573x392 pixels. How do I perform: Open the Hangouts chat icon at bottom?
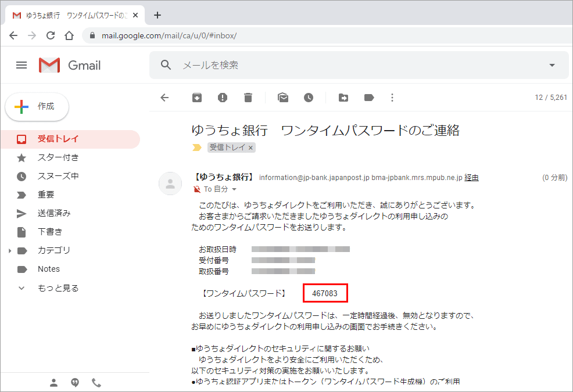75,383
